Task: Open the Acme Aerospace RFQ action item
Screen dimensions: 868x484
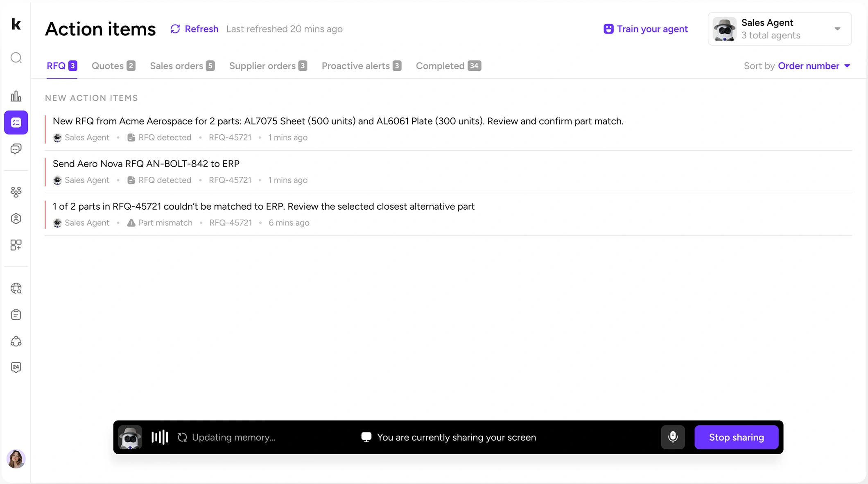Action: pyautogui.click(x=338, y=121)
